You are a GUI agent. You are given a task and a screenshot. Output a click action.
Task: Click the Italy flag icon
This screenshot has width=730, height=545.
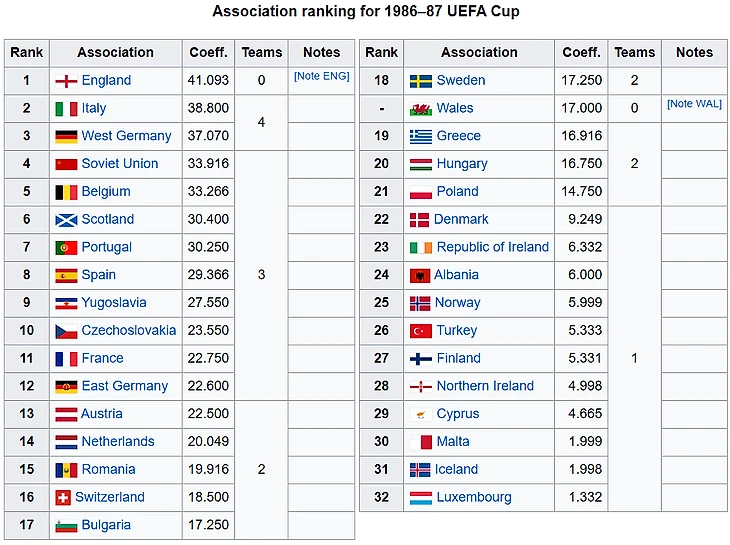click(x=66, y=109)
